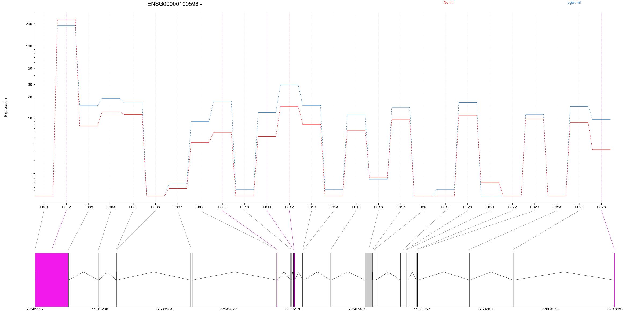Click the gray shaded exon block

pyautogui.click(x=368, y=280)
